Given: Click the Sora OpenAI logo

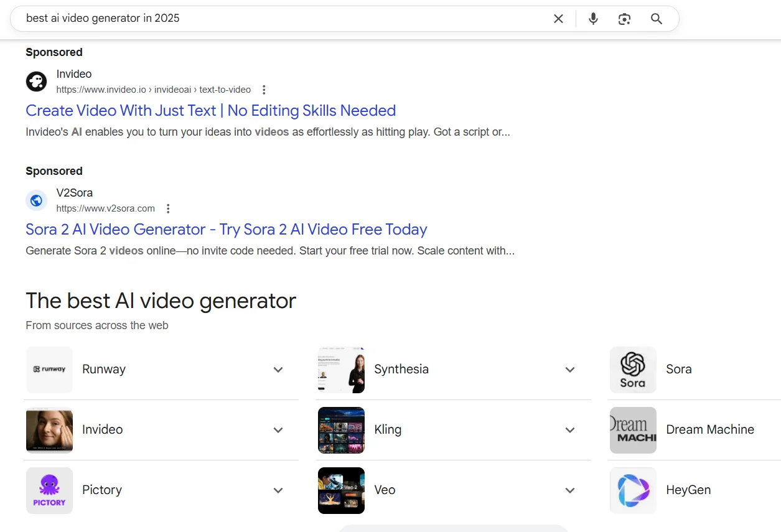Looking at the screenshot, I should tap(633, 370).
